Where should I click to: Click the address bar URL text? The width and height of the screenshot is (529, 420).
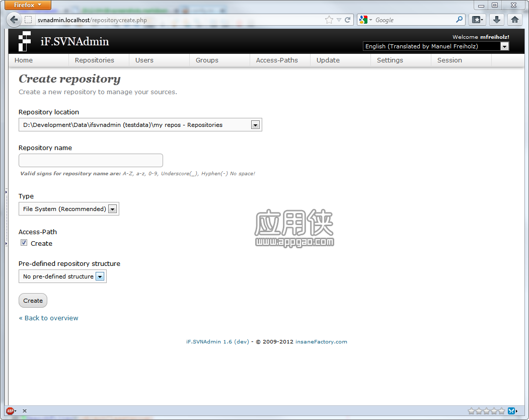(x=92, y=20)
